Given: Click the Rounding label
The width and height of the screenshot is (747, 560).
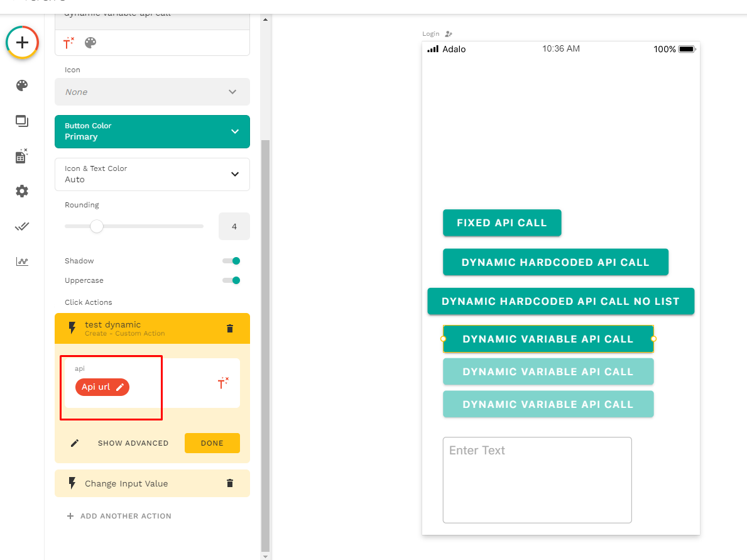Looking at the screenshot, I should [x=82, y=205].
